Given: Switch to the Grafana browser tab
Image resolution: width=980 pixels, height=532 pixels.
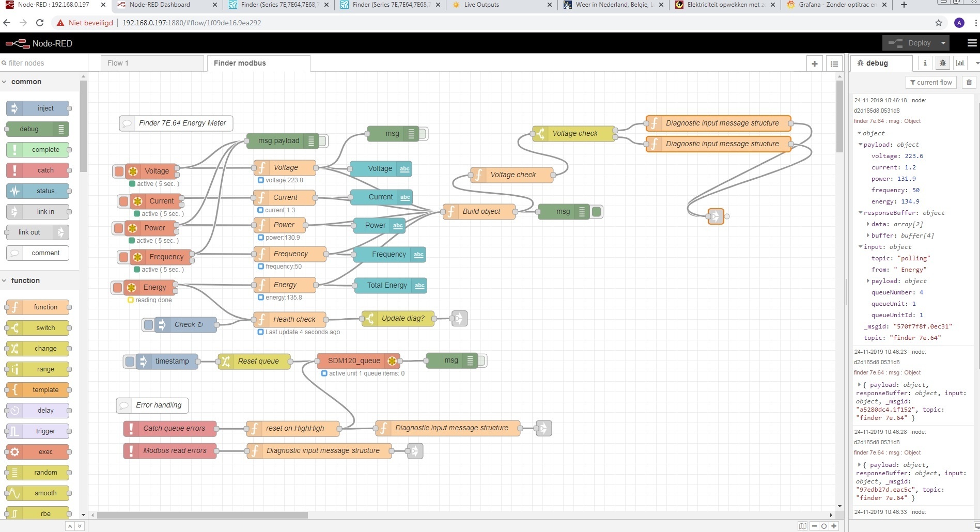Looking at the screenshot, I should [x=838, y=5].
